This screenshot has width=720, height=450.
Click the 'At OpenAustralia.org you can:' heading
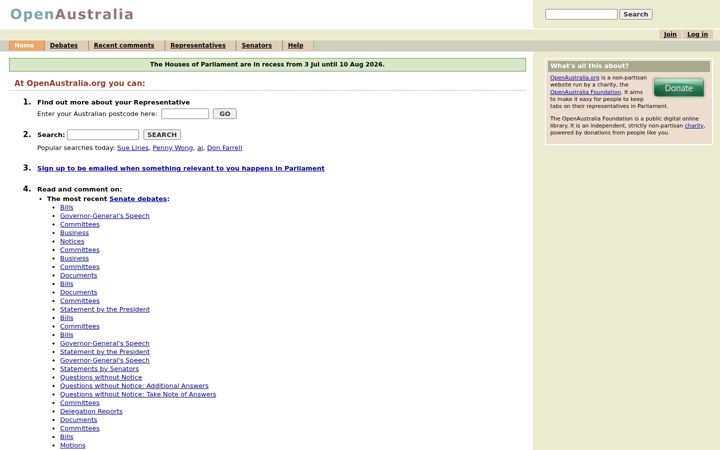tap(80, 83)
